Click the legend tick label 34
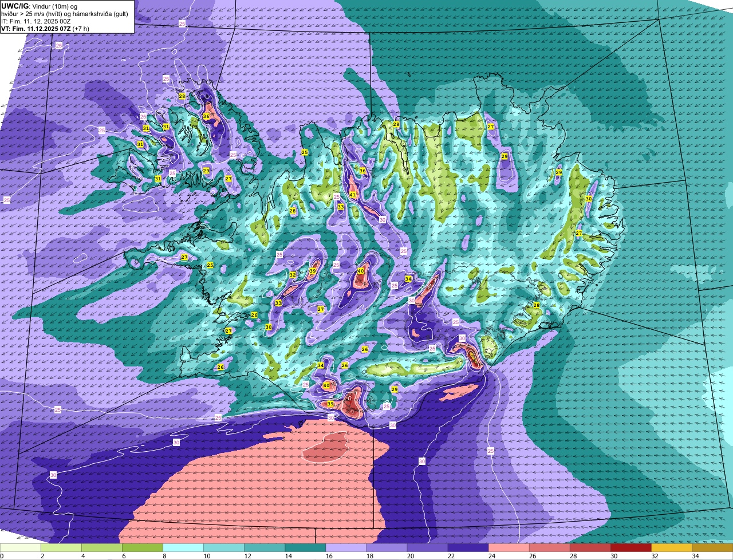 point(695,556)
